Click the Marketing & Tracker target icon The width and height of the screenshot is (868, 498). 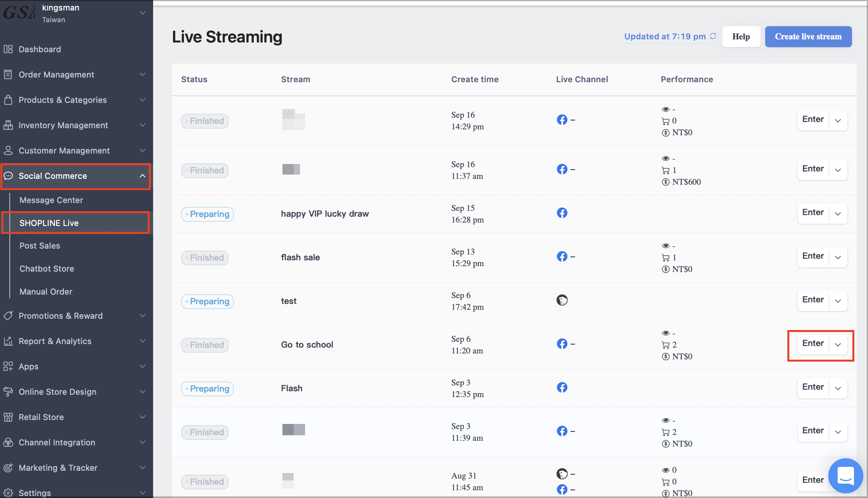[x=8, y=468]
